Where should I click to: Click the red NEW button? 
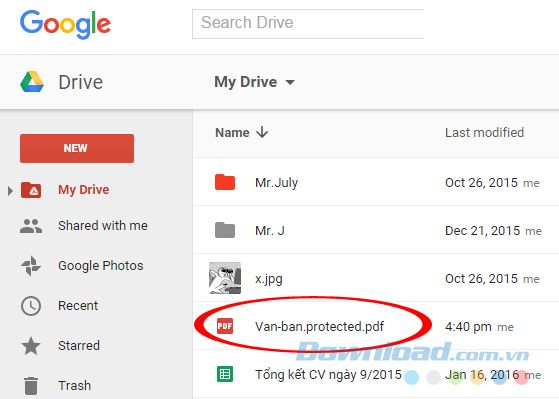pos(77,148)
